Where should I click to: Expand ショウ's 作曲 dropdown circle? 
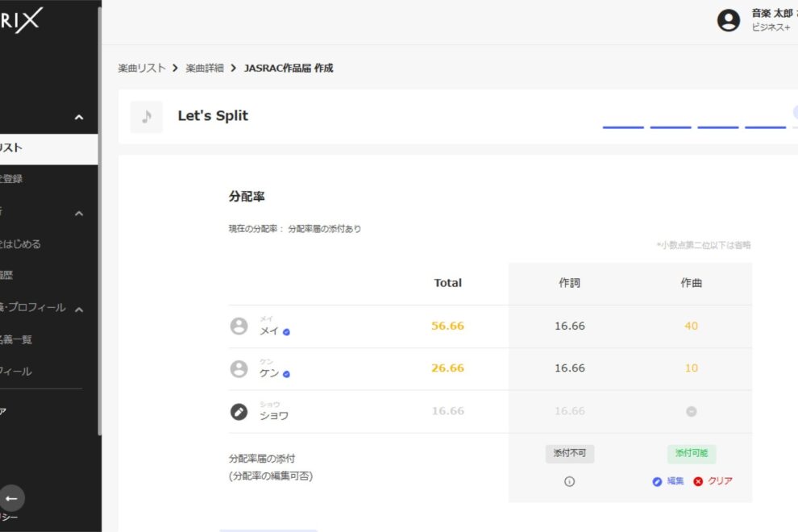690,410
